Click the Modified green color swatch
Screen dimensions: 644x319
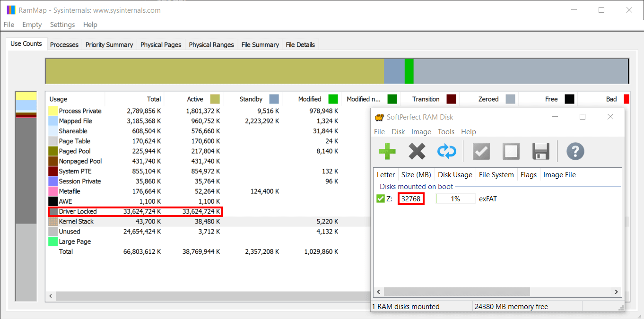point(333,99)
